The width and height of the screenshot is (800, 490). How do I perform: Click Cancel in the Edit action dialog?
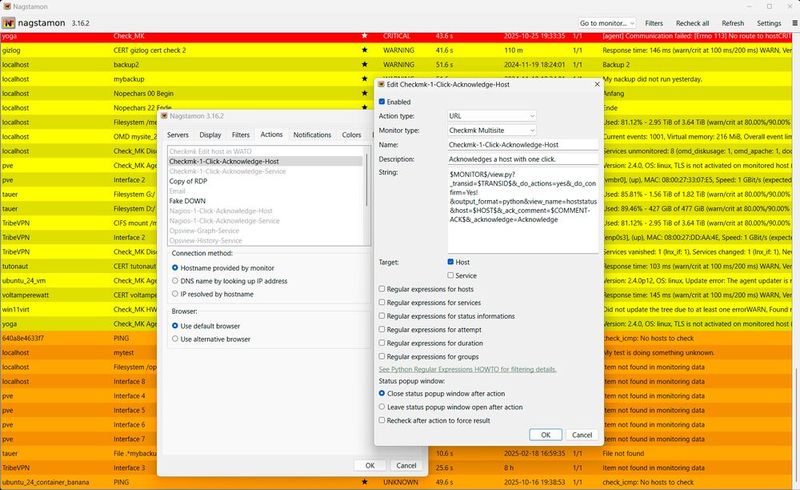[582, 435]
